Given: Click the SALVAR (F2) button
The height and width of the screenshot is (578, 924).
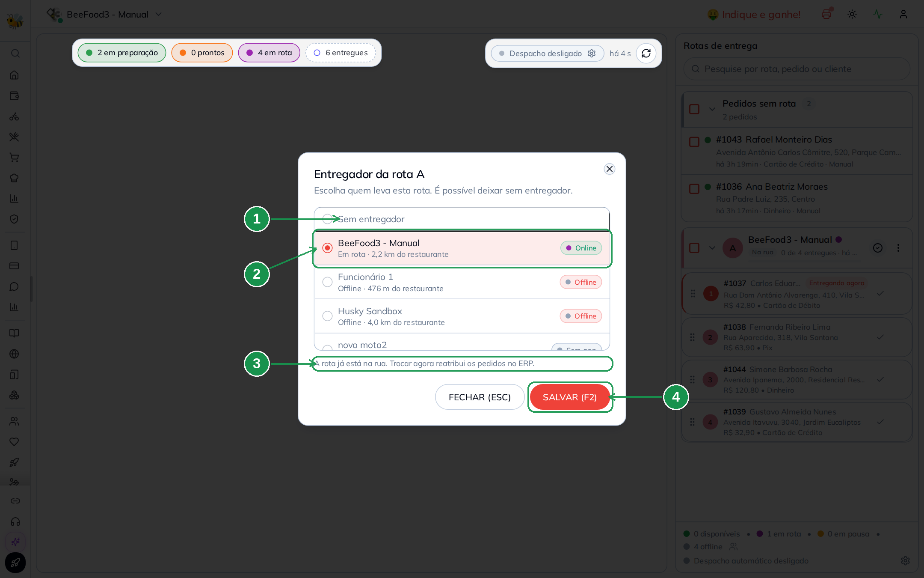Looking at the screenshot, I should coord(570,397).
